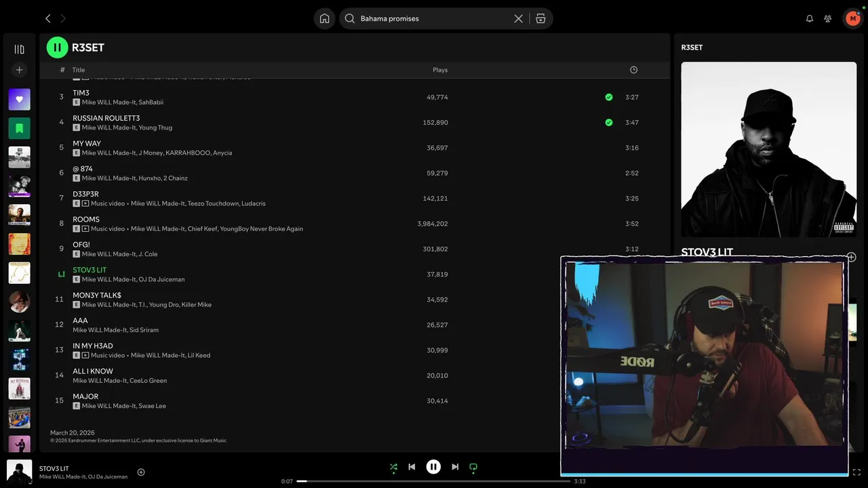Image resolution: width=868 pixels, height=488 pixels.
Task: Sort by the Plays column header
Action: pyautogui.click(x=440, y=70)
